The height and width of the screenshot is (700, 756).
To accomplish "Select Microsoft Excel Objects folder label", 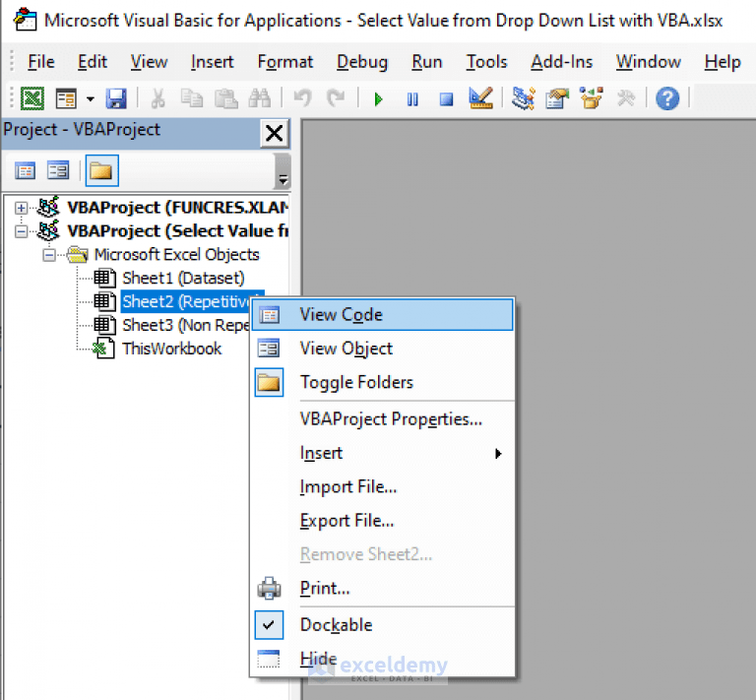I will (176, 255).
